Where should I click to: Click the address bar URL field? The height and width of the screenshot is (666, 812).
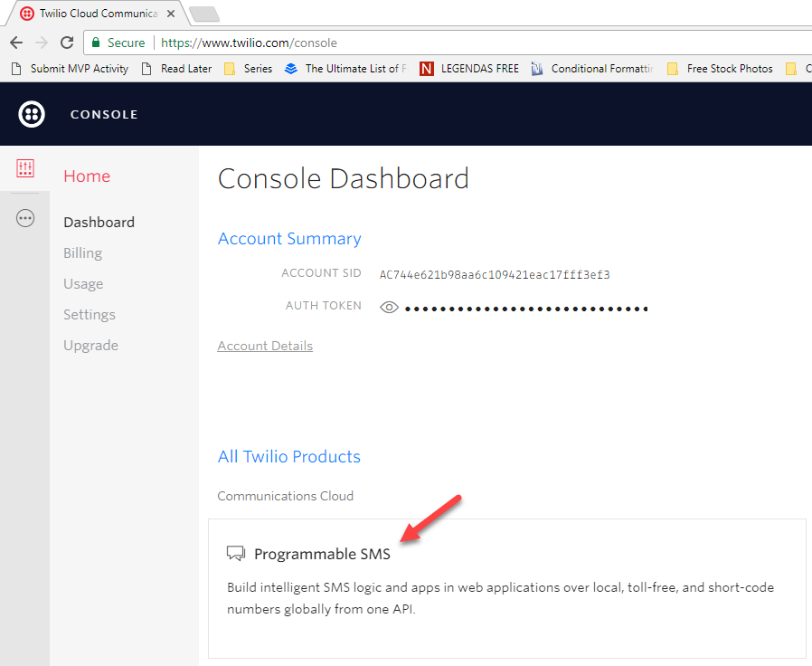pyautogui.click(x=448, y=43)
